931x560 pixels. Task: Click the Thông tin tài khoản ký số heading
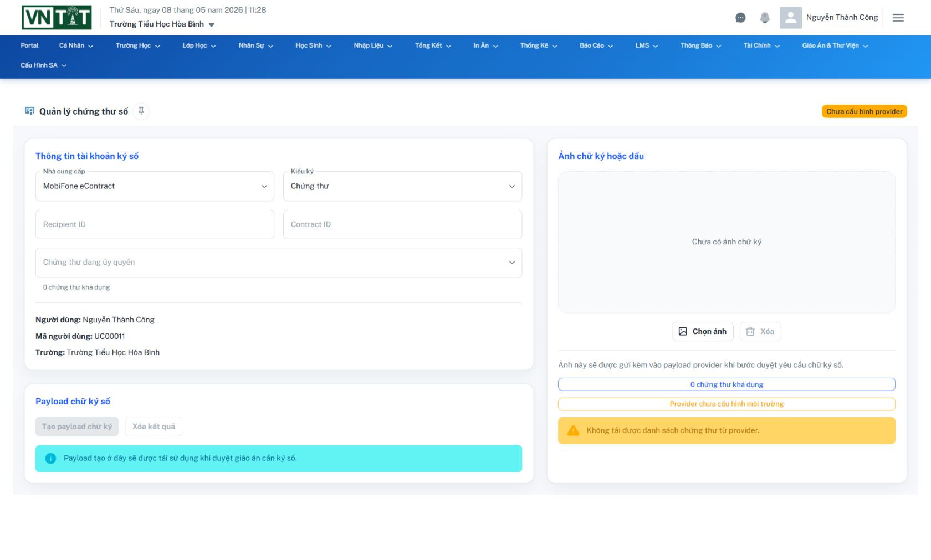coord(87,156)
